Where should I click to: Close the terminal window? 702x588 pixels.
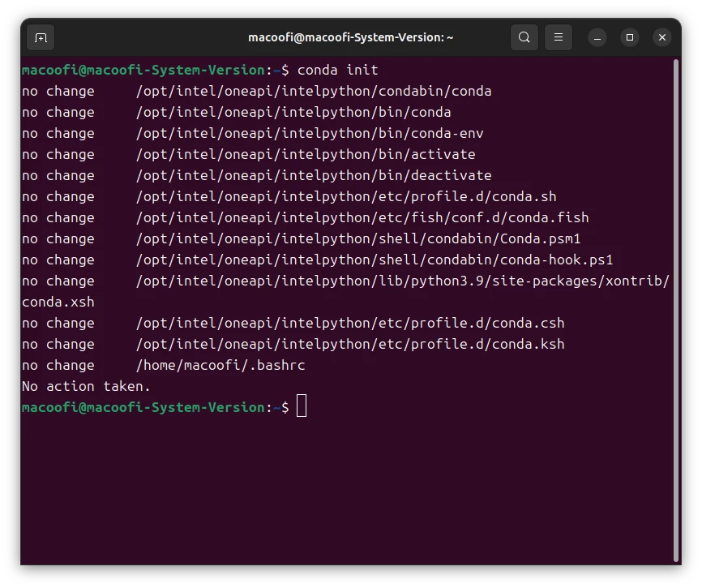click(x=662, y=37)
